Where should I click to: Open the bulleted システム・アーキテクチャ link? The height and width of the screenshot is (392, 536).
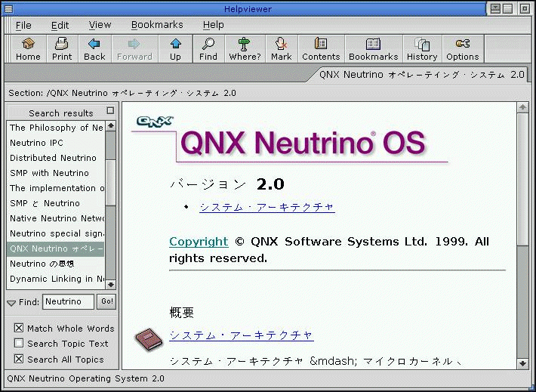pos(267,207)
